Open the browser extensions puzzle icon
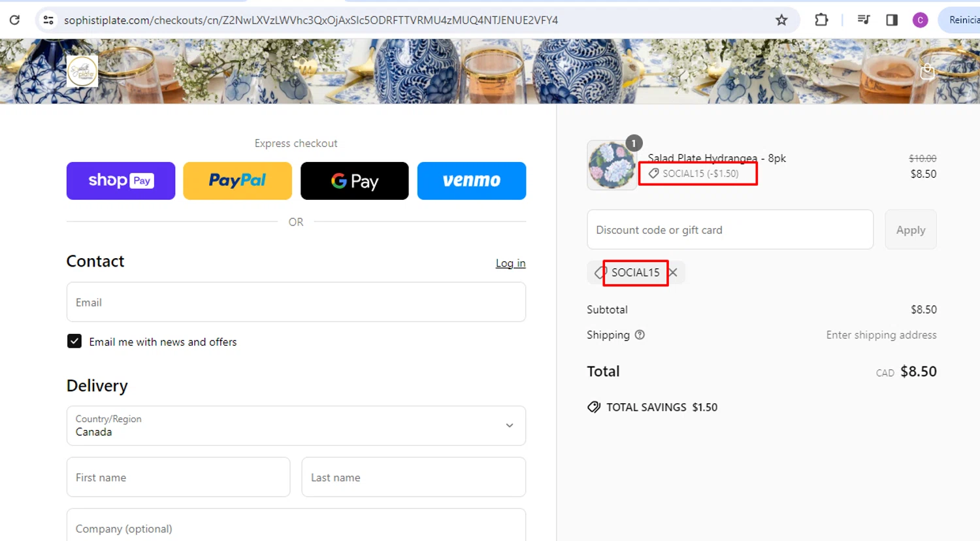 click(821, 20)
